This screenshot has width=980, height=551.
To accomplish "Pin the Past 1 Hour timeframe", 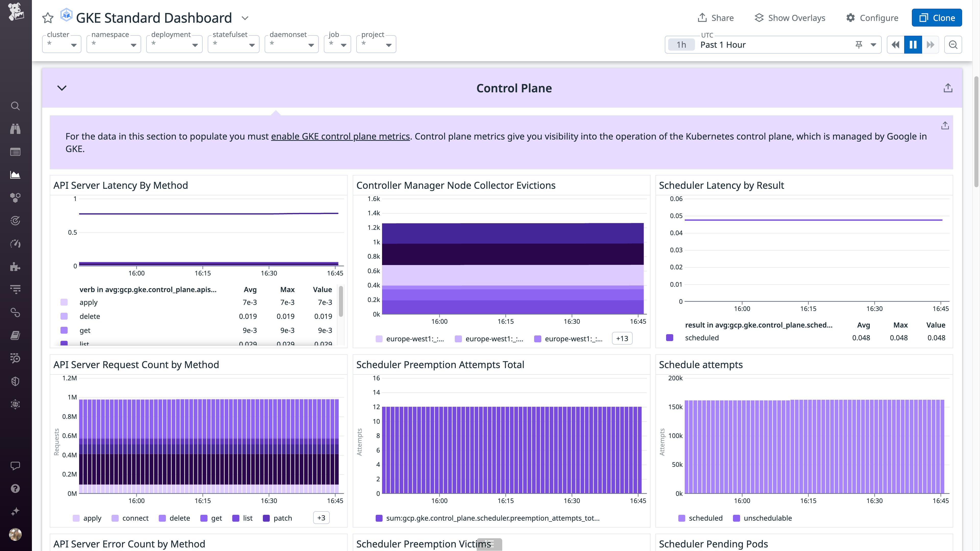I will pos(859,44).
